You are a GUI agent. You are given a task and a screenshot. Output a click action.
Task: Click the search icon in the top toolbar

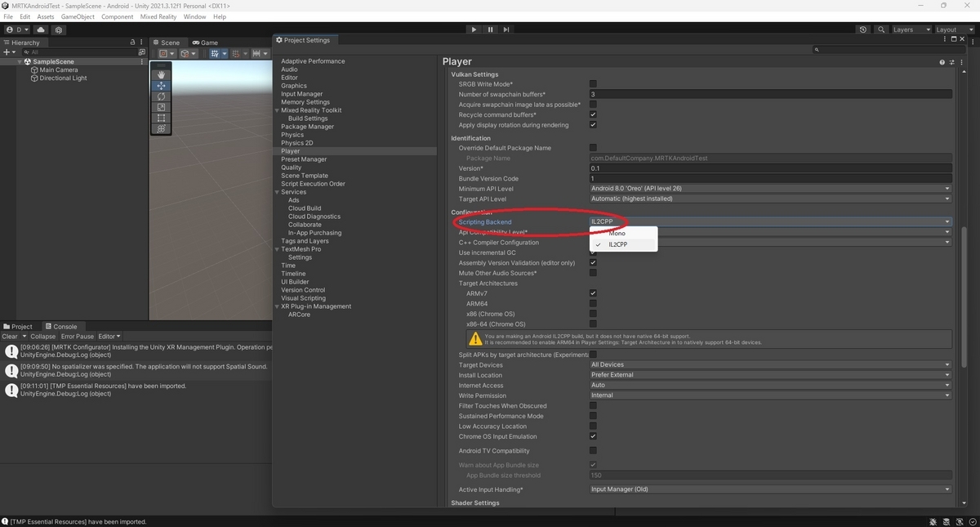pyautogui.click(x=880, y=29)
